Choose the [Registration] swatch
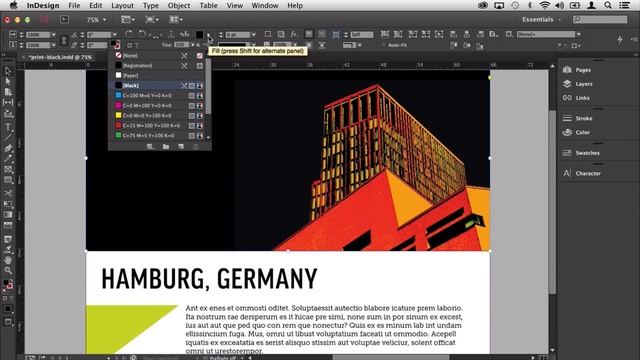 157,65
